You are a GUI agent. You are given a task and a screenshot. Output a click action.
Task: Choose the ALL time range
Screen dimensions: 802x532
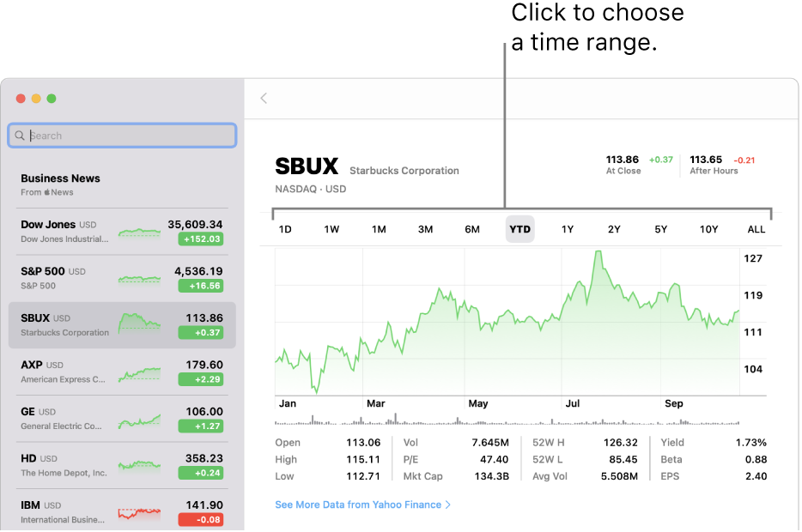(x=756, y=229)
